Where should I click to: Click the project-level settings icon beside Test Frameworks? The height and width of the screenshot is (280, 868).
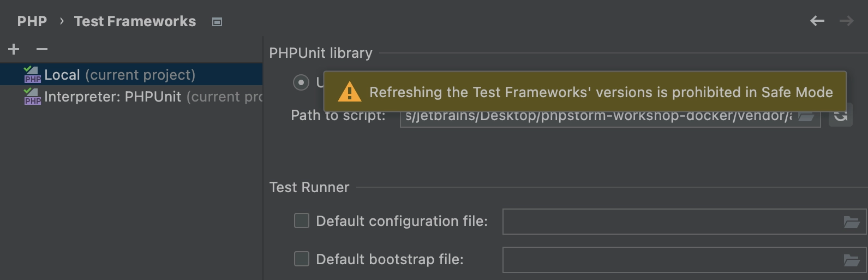(x=217, y=22)
